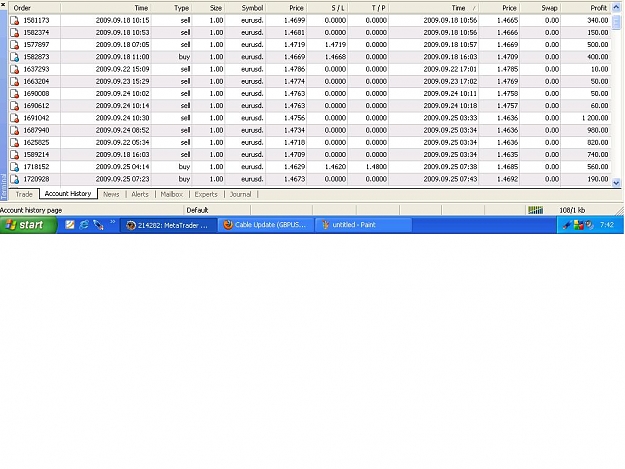Click the order icon for order 1691042
Image resolution: width=625 pixels, height=469 pixels.
pyautogui.click(x=15, y=118)
